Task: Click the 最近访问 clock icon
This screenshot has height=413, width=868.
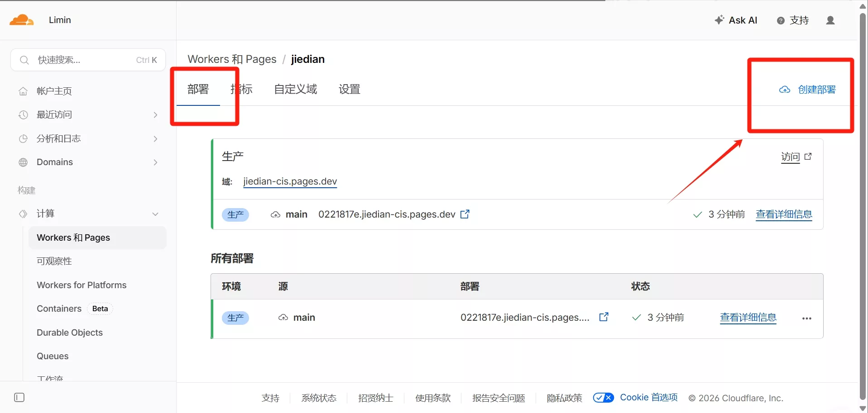Action: coord(23,115)
